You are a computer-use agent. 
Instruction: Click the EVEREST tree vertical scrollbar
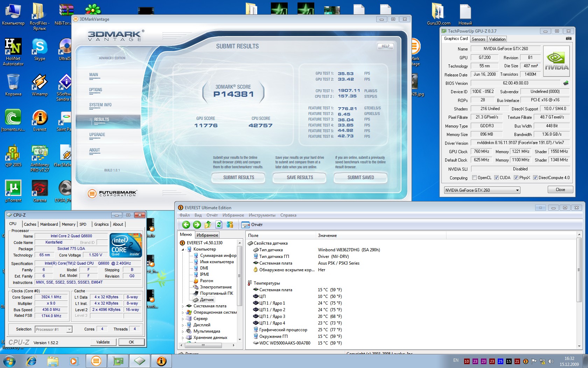click(240, 291)
